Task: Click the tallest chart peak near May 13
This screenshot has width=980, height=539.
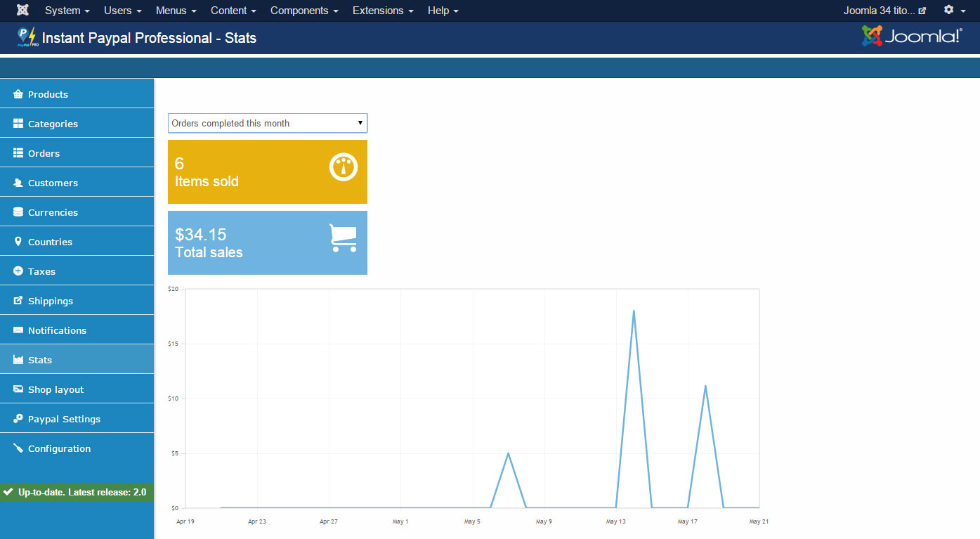Action: point(634,311)
